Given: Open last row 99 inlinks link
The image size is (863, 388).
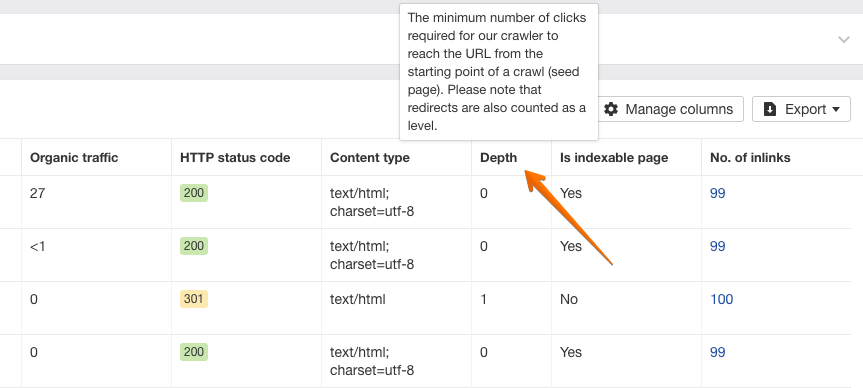Looking at the screenshot, I should (x=718, y=352).
